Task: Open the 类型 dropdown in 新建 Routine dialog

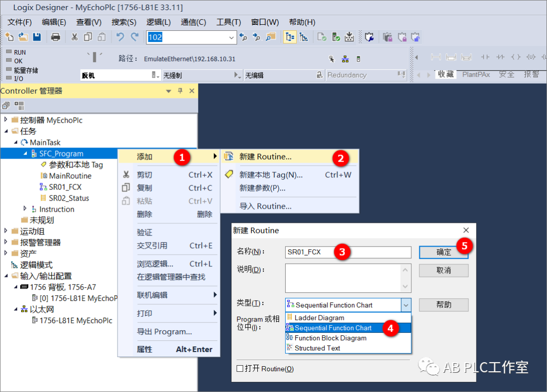Action: coord(406,305)
